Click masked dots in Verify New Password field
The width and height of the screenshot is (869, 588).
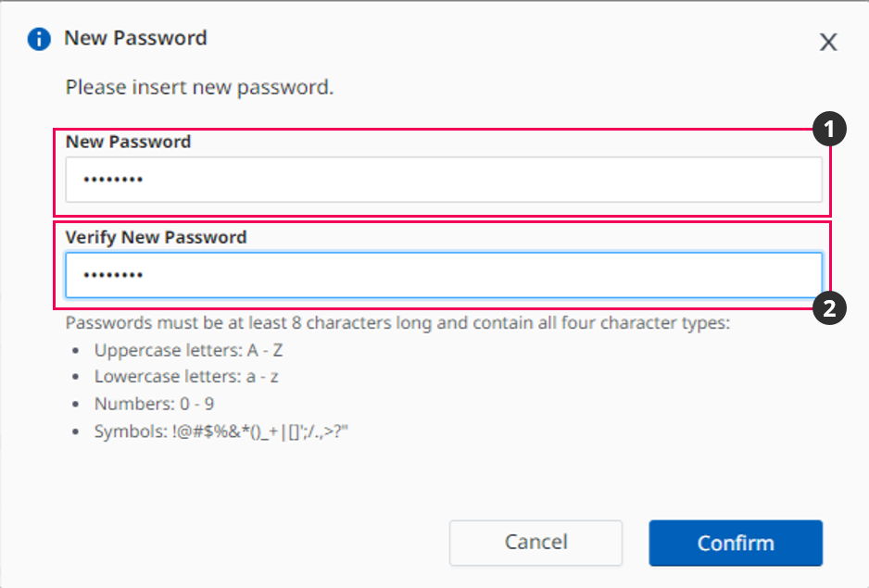113,275
